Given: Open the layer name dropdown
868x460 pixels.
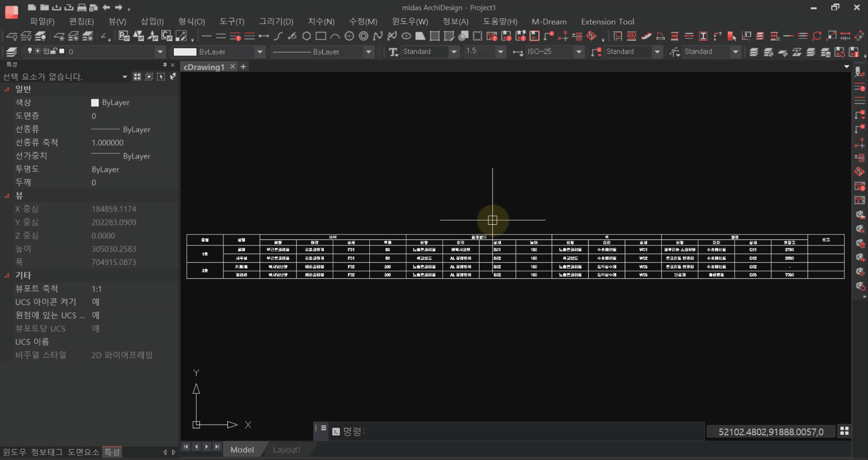Looking at the screenshot, I should click(x=160, y=52).
